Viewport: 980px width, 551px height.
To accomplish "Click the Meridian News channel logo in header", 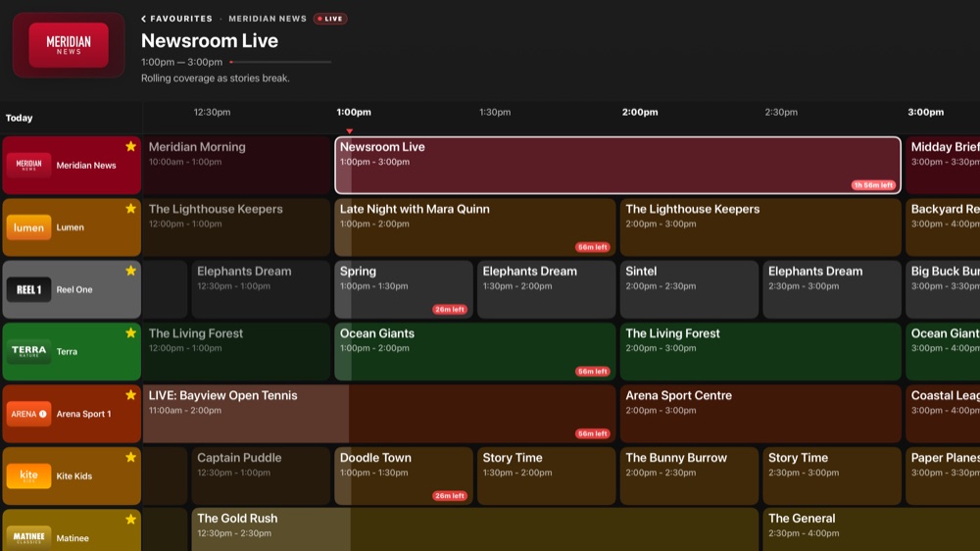I will 69,45.
